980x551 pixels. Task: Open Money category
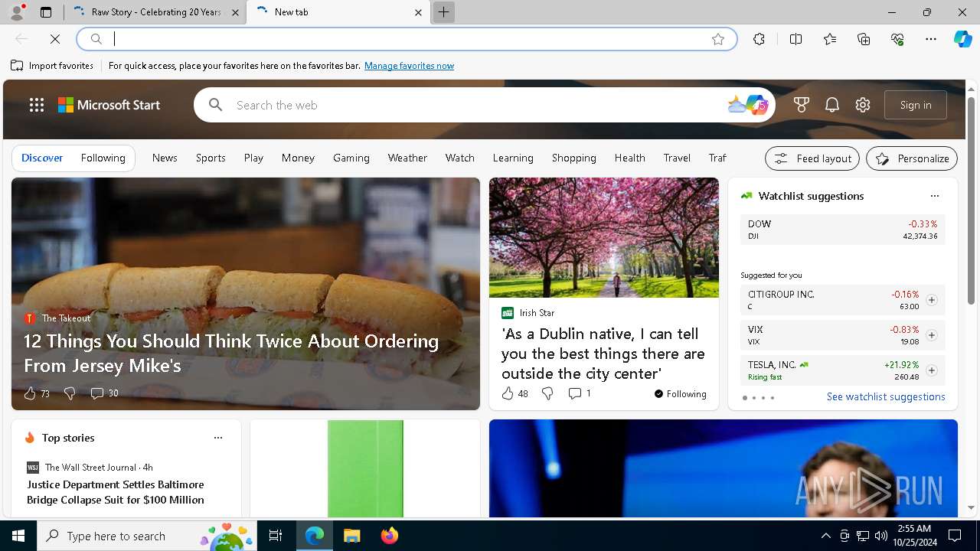[298, 158]
